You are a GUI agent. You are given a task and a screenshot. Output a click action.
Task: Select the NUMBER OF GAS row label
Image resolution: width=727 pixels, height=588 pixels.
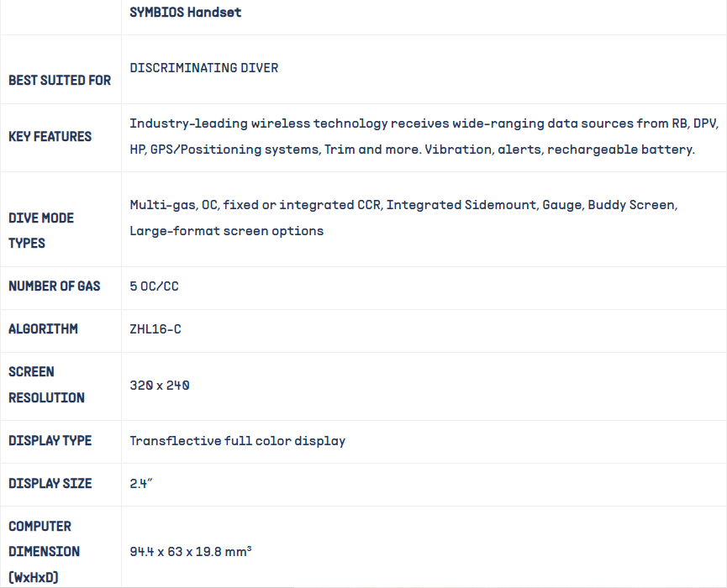coord(55,286)
